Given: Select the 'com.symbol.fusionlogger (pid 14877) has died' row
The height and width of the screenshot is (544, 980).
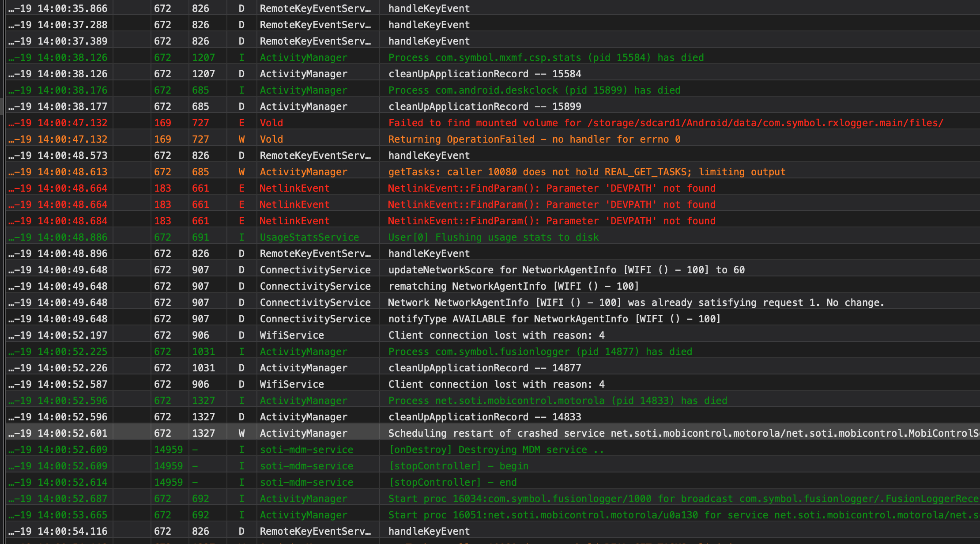Looking at the screenshot, I should coord(540,351).
